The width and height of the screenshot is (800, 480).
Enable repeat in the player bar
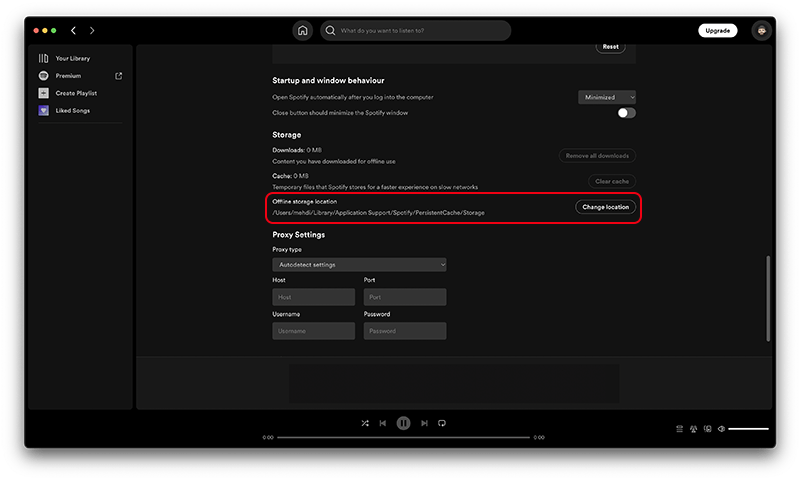442,423
